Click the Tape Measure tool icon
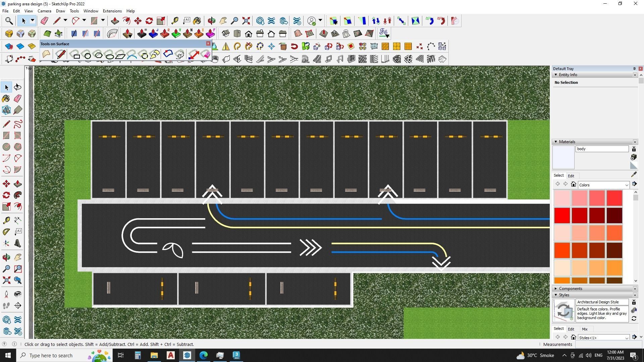644x362 pixels. (174, 21)
